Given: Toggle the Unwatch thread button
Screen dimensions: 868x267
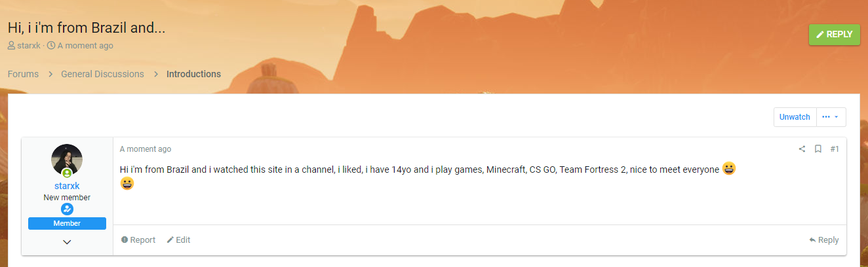Looking at the screenshot, I should (x=795, y=117).
